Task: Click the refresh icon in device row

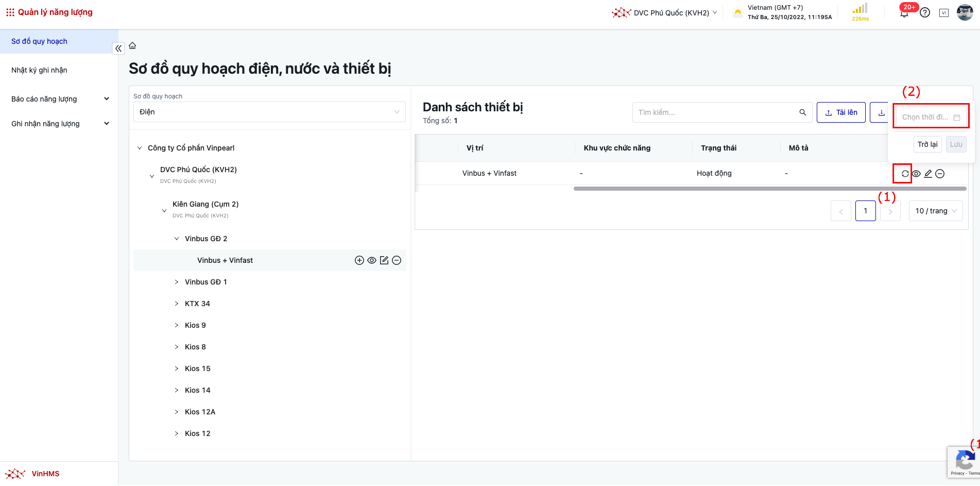Action: click(905, 174)
